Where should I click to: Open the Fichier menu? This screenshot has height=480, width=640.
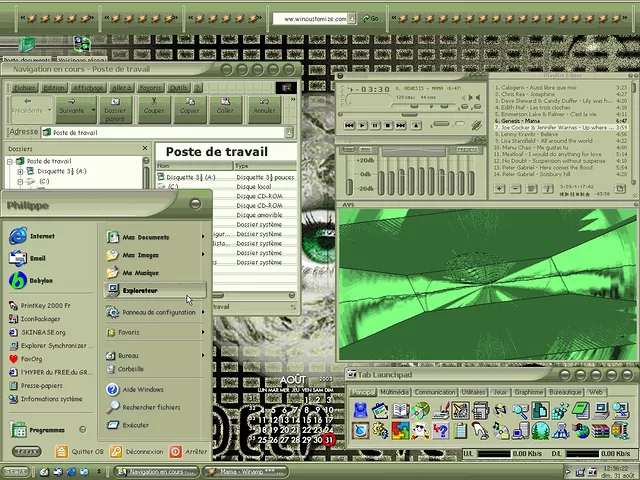coord(24,88)
